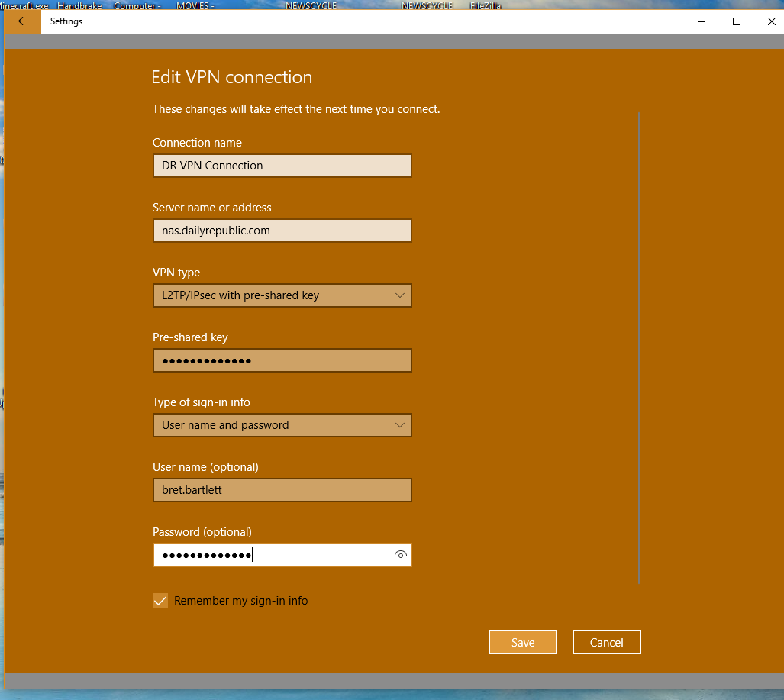Click the vertical scrollbar track
Viewport: 784px width, 700px height.
639,344
